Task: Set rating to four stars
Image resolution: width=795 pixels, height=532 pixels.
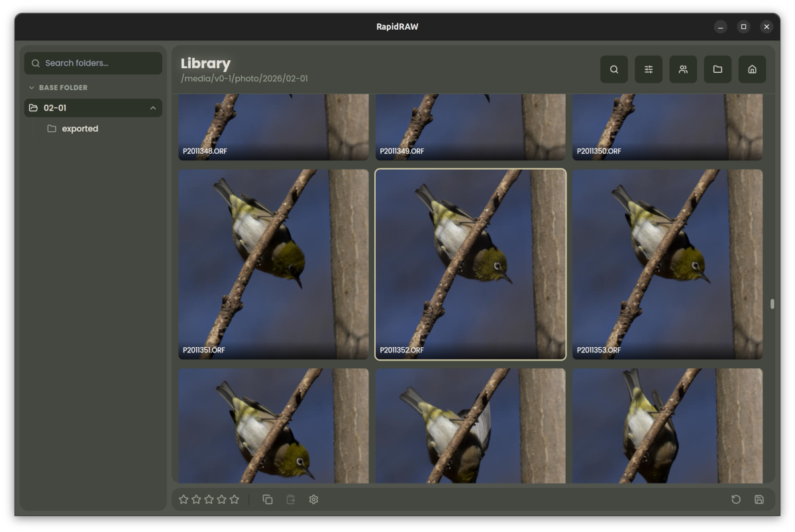Action: [221, 500]
